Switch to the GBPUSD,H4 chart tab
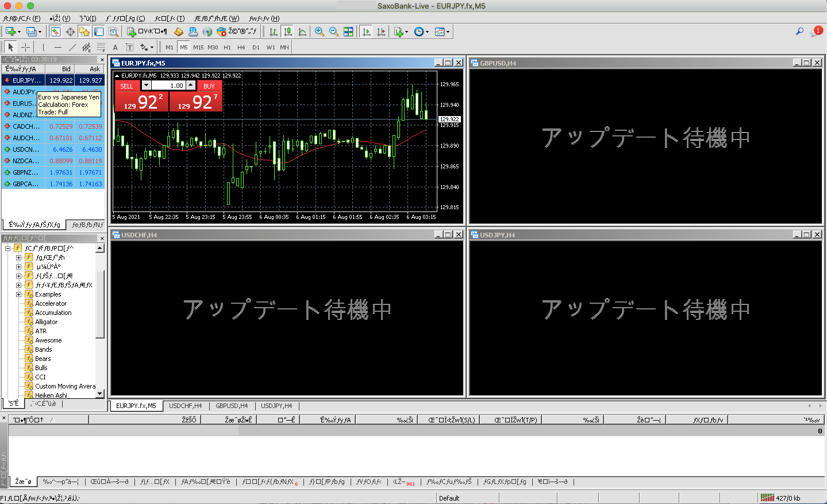 [232, 406]
